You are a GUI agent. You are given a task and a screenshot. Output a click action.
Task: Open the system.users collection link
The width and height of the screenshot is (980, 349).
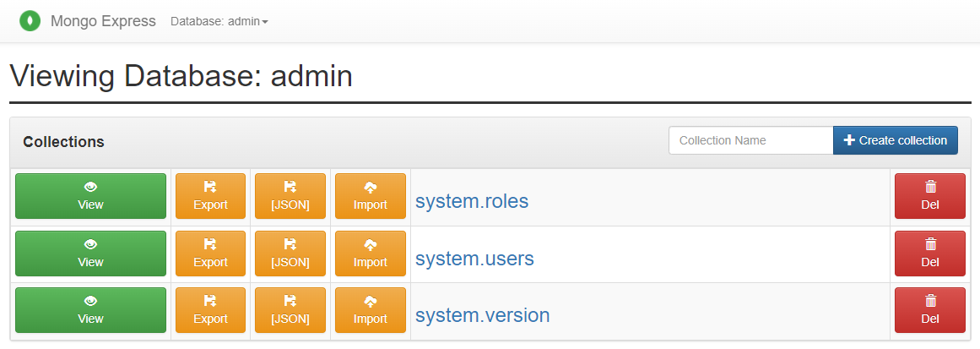tap(475, 259)
